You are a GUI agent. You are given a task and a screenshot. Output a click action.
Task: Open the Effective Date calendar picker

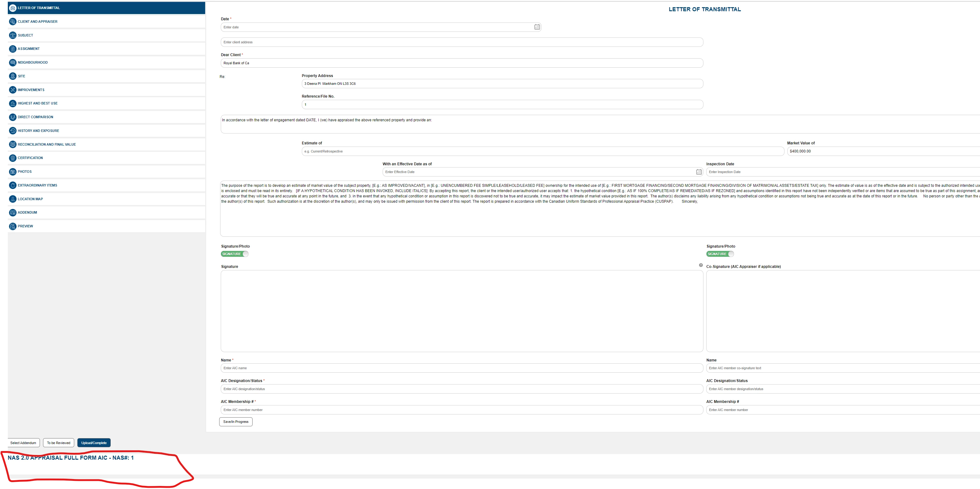(x=699, y=172)
